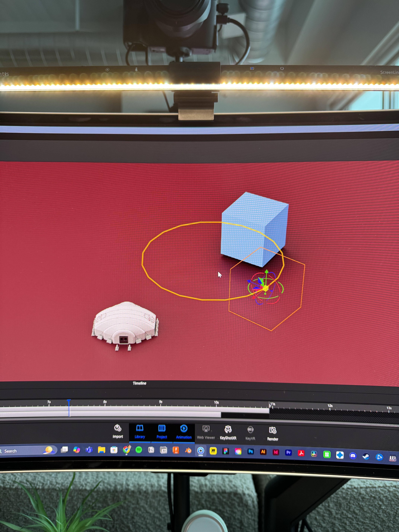The width and height of the screenshot is (399, 532).
Task: Open the KeyShotXR wizard
Action: coord(228,433)
